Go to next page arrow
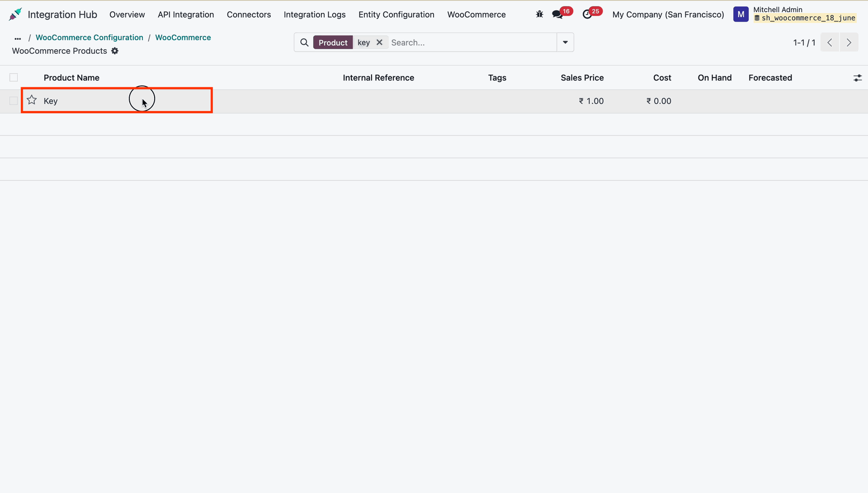Screen dimensions: 868x493 click(849, 42)
